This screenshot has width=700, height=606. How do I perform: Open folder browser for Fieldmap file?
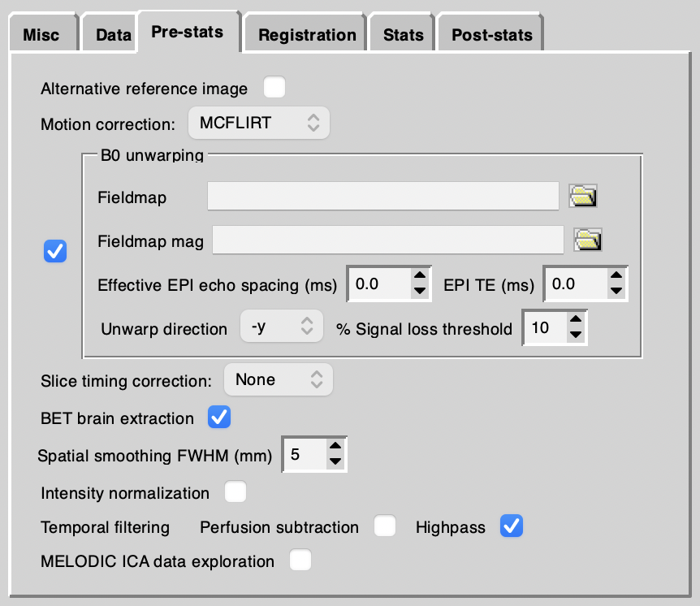[583, 196]
